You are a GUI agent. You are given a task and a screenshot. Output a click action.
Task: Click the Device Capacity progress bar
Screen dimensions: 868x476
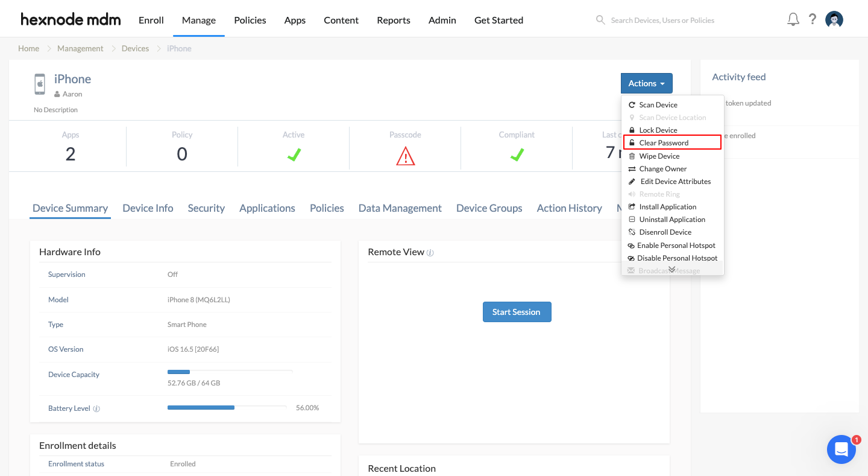click(x=230, y=372)
